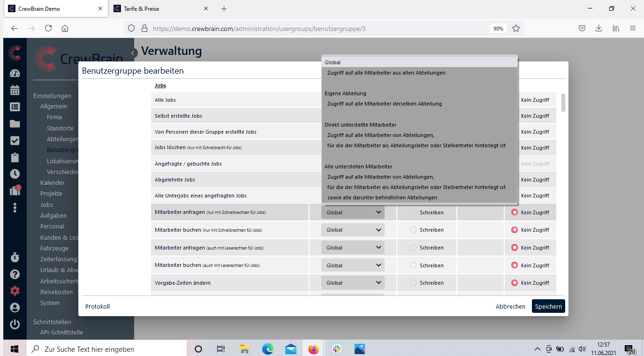Screen dimensions: 644x356
Task: Click the red settings gear icon
Action: pyautogui.click(x=15, y=291)
